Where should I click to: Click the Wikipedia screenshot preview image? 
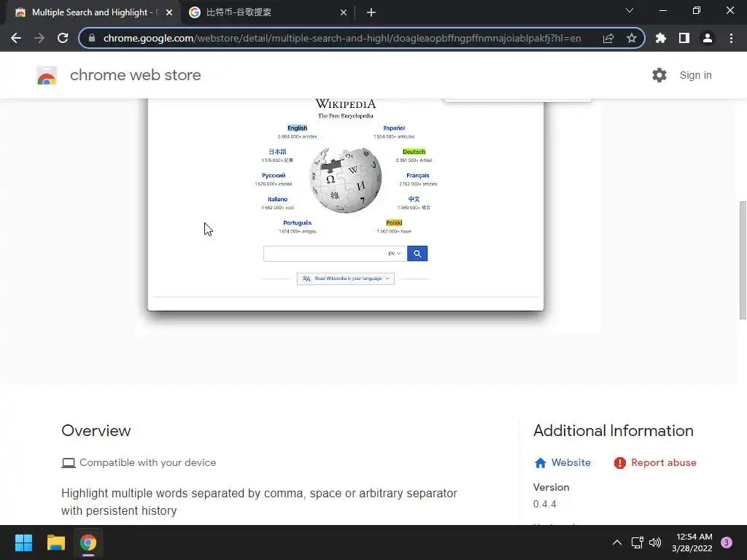[x=345, y=205]
